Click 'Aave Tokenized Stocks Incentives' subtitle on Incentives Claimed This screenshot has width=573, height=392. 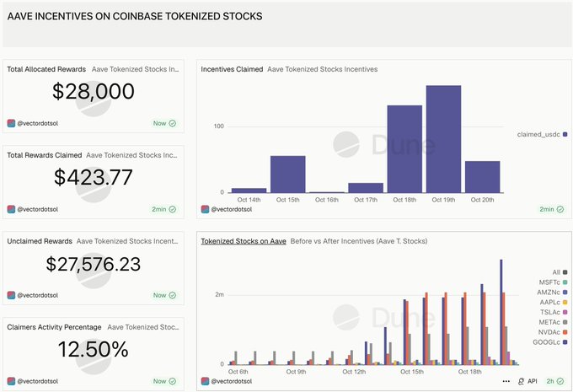coord(322,69)
